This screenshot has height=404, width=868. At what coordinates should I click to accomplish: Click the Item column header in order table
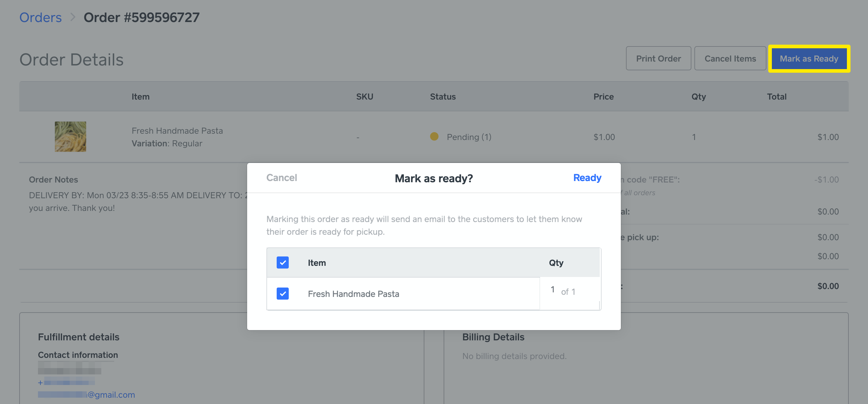[x=140, y=97]
